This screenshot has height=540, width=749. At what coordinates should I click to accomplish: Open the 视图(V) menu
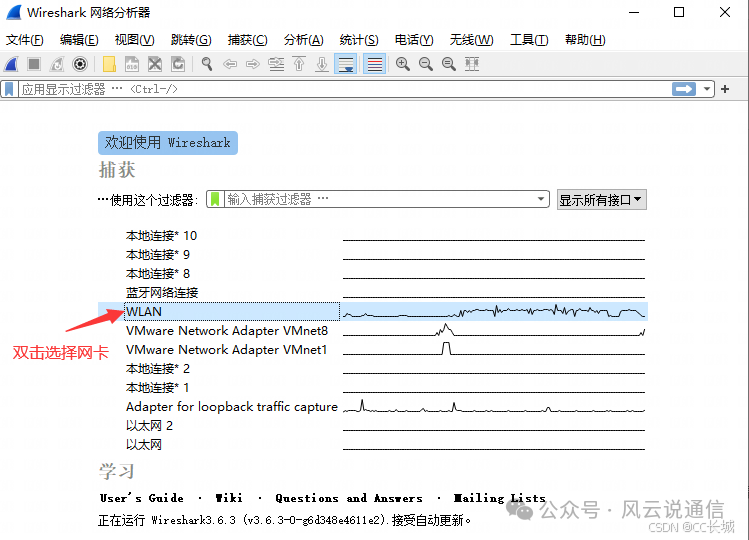(x=135, y=40)
